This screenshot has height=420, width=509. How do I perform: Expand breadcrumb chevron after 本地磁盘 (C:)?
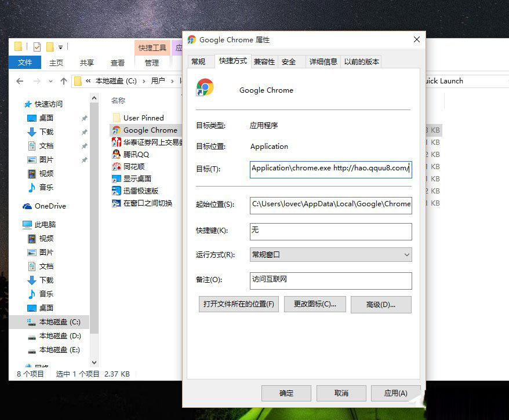tap(143, 81)
